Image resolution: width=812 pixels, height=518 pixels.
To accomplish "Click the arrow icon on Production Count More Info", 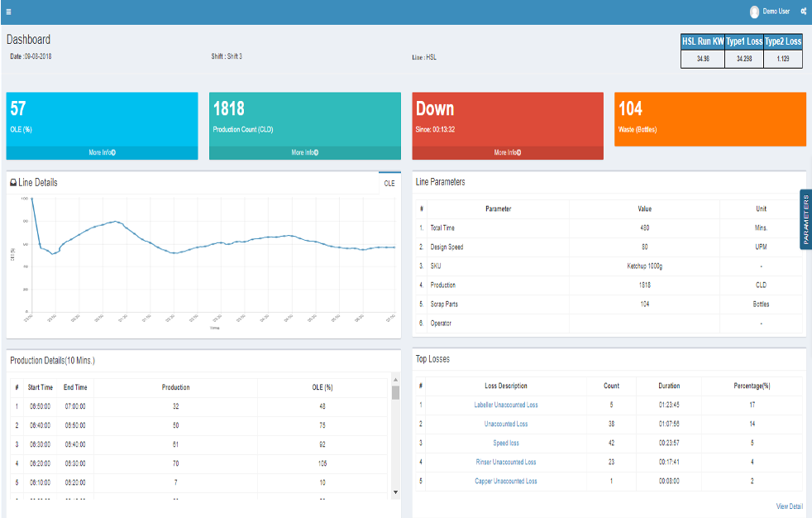I will 315,153.
